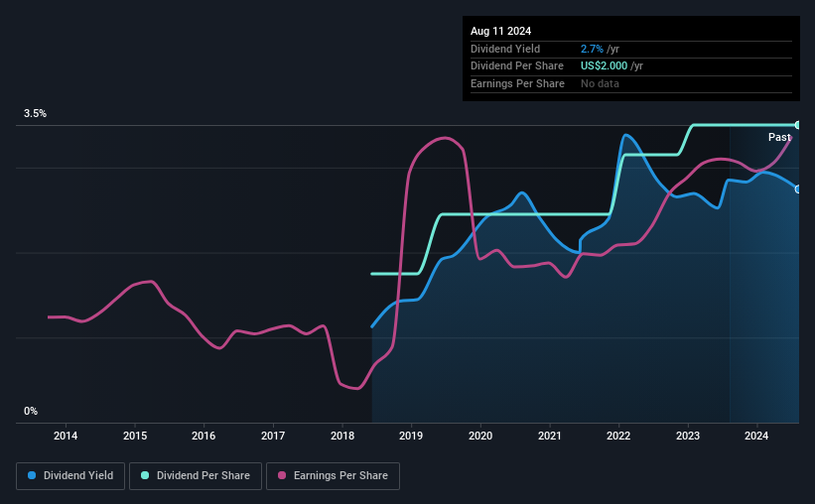Screen dimensions: 815x504
Task: Select the 2022 x-axis year label
Action: (618, 436)
